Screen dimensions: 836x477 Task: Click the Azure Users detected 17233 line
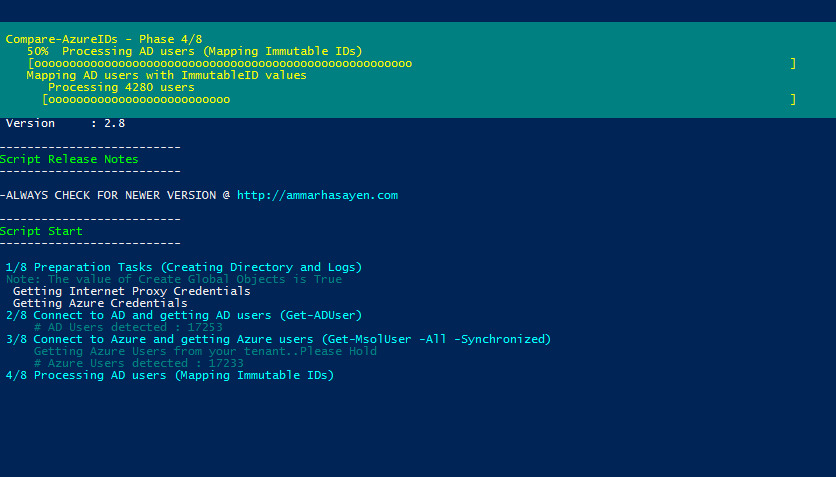point(138,363)
